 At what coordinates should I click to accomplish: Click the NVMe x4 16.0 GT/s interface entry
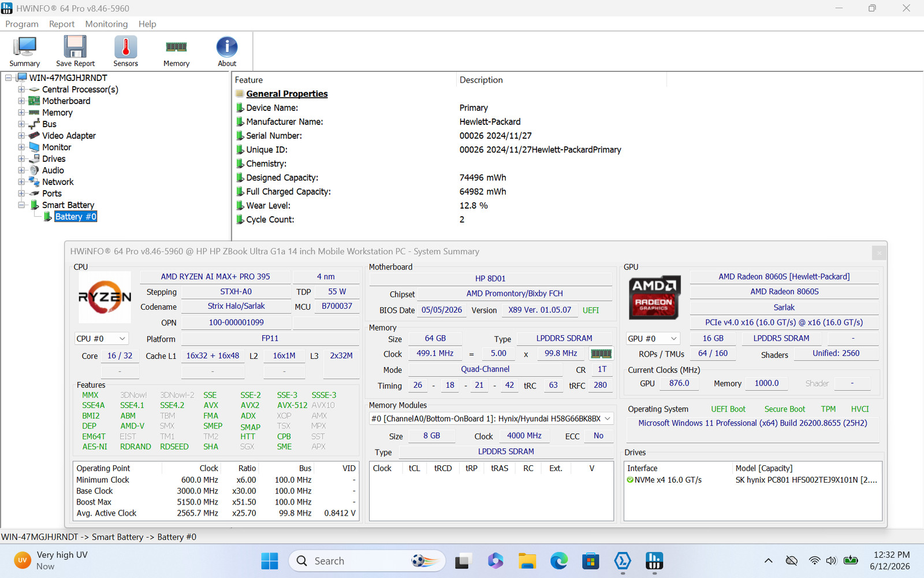point(664,480)
